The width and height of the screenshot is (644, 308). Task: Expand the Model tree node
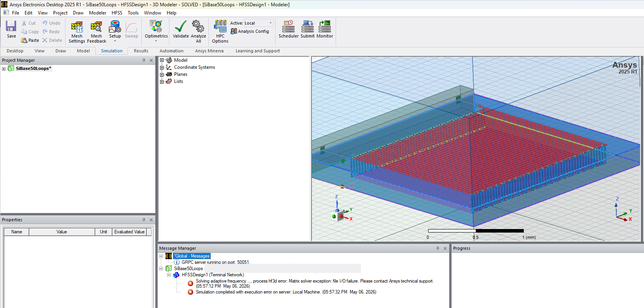pos(162,60)
